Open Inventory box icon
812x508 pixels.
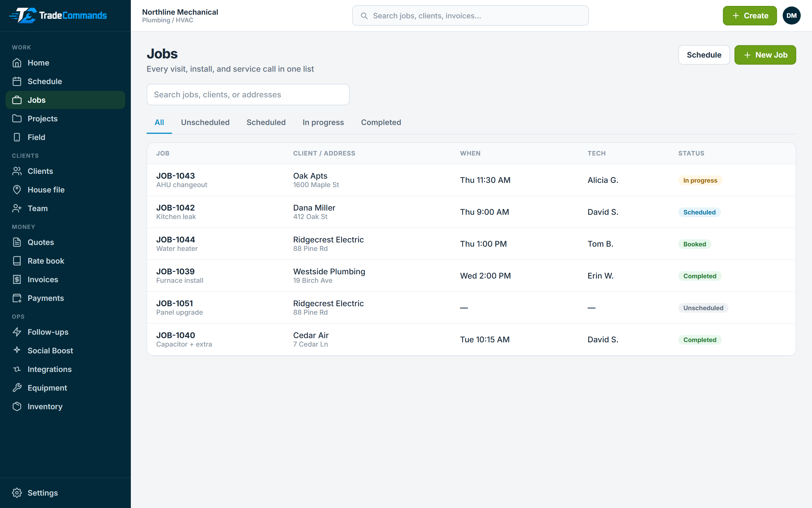point(17,406)
